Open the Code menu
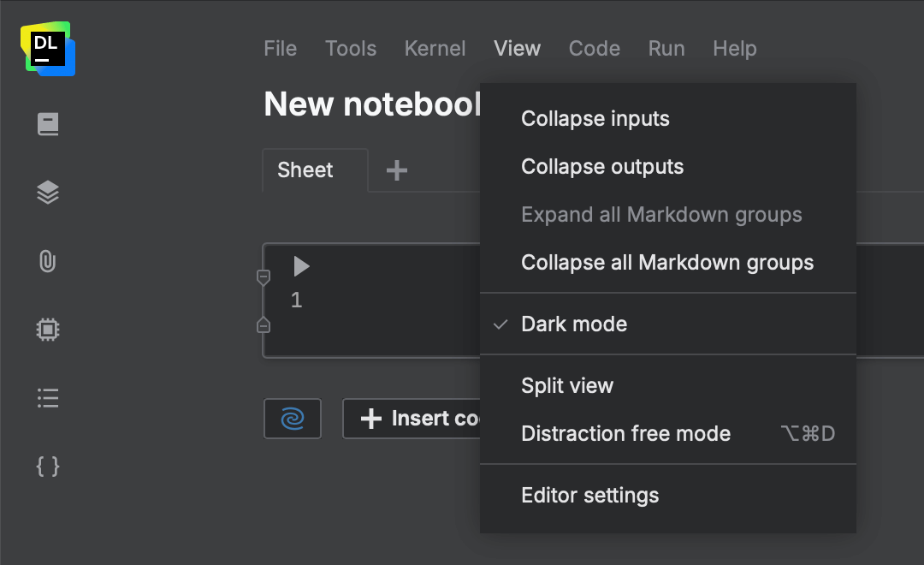Screen dimensions: 924x565 click(x=594, y=48)
